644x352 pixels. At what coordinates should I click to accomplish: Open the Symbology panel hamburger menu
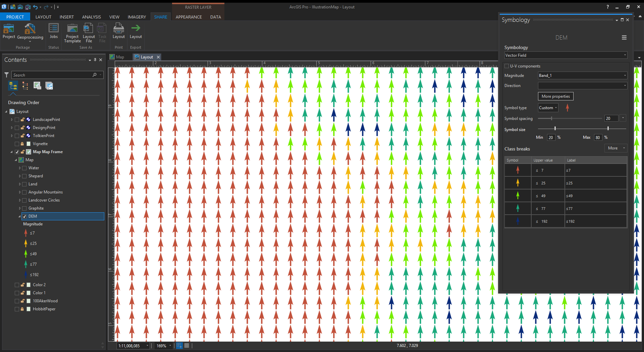pos(624,38)
